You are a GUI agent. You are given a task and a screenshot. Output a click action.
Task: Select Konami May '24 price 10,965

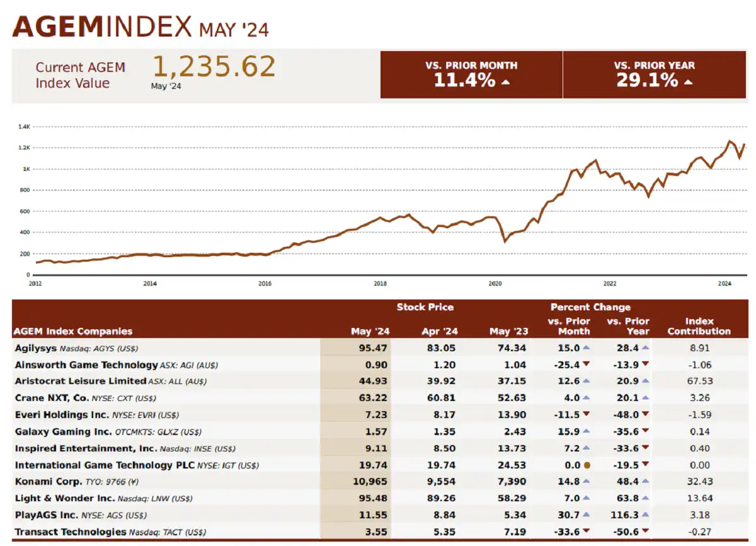coord(371,482)
